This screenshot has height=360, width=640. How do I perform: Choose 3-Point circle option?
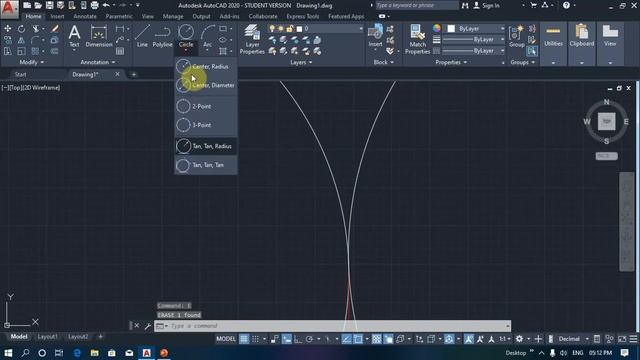(x=206, y=125)
